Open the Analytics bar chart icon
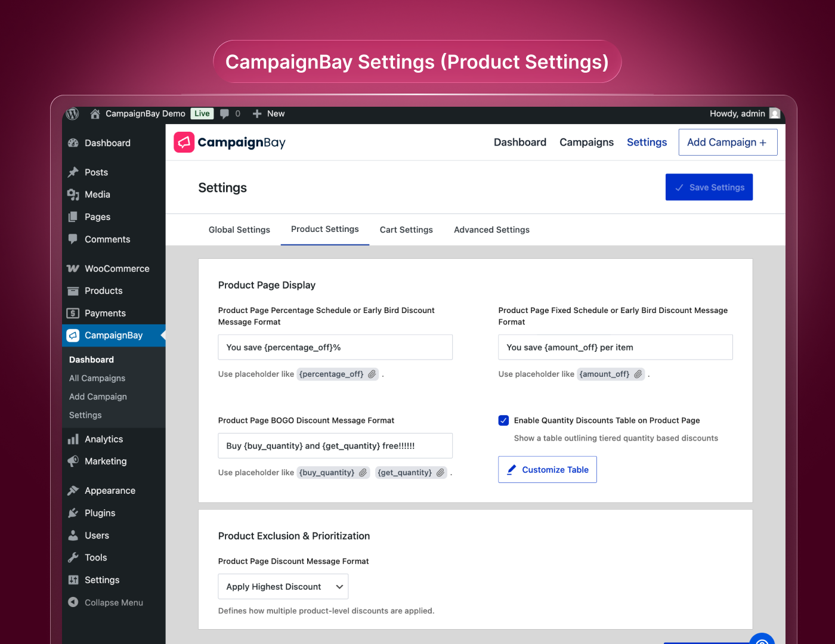Image resolution: width=835 pixels, height=644 pixels. click(73, 439)
